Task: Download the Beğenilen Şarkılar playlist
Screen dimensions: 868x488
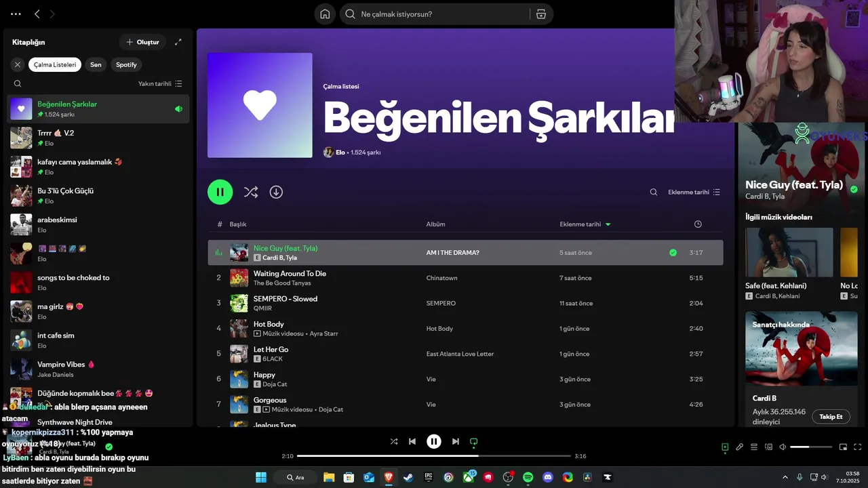Action: point(276,192)
